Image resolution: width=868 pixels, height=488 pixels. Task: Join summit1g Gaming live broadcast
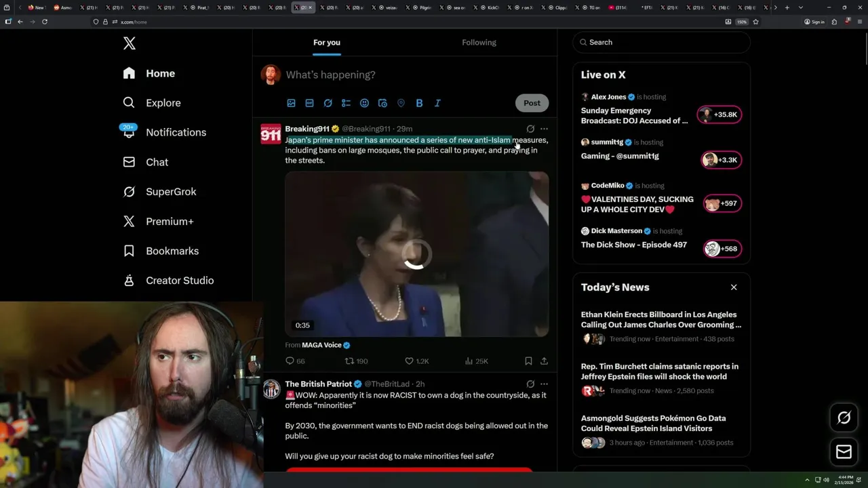(620, 156)
